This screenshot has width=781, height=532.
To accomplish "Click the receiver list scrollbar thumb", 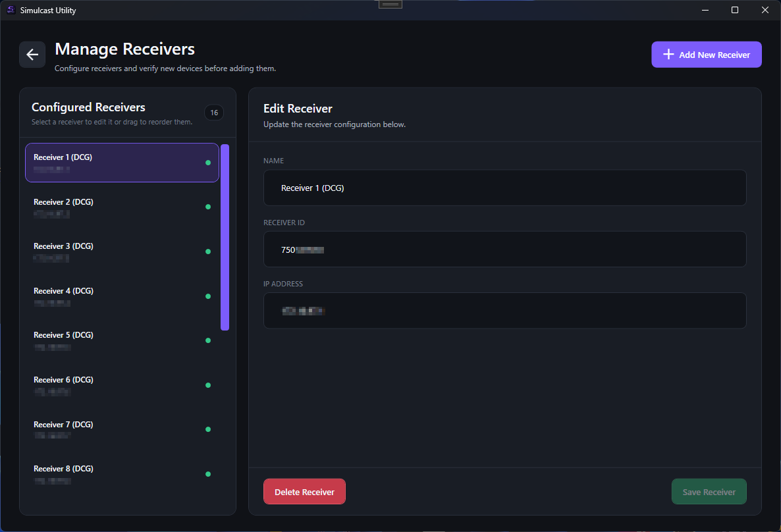I will [225, 237].
